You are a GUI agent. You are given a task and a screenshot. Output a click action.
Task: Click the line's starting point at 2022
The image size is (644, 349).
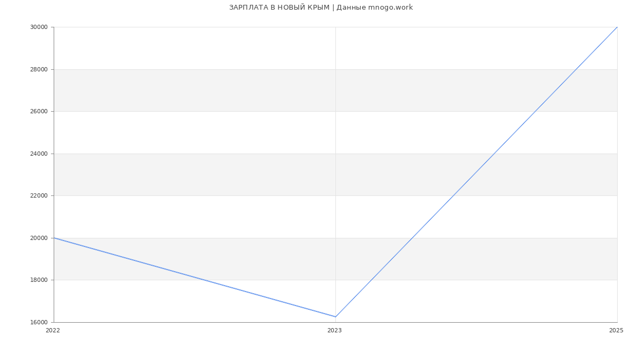click(54, 238)
